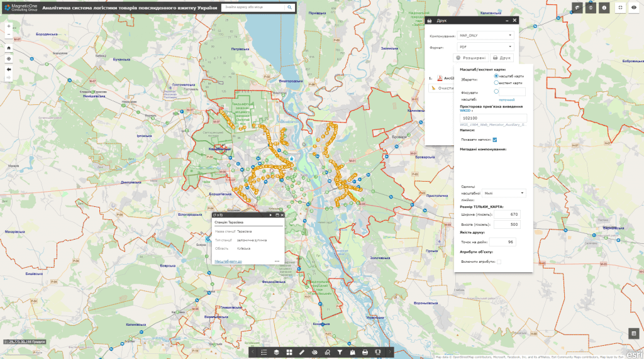Viewport: 644px width, 359px height.
Task: Minimize the Друк print panel
Action: pos(508,20)
